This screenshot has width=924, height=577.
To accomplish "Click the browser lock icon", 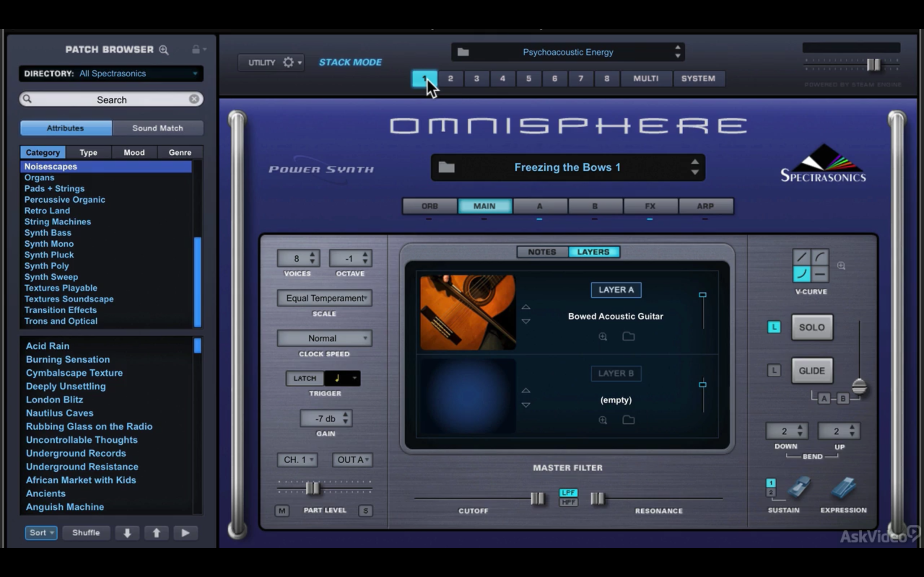I will point(196,49).
